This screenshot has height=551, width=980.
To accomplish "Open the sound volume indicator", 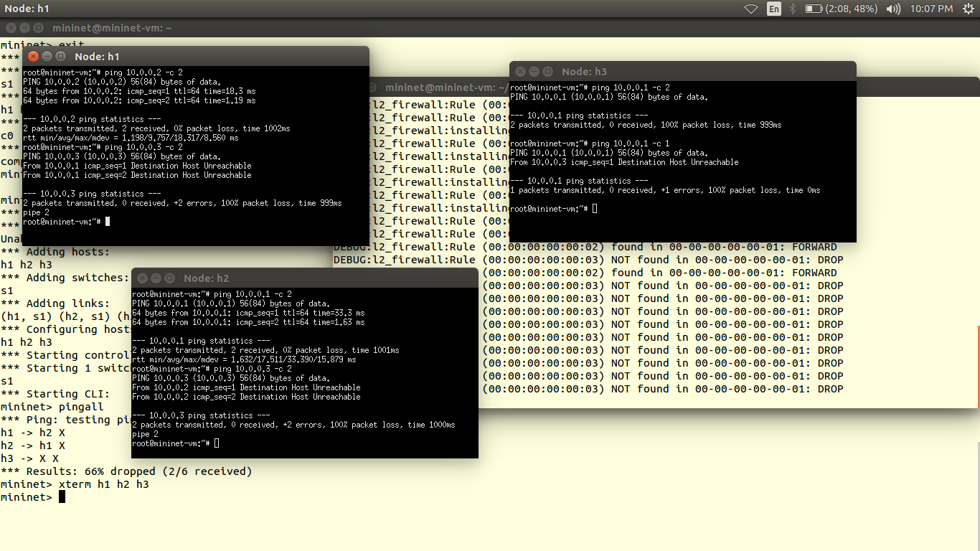I will click(x=893, y=9).
